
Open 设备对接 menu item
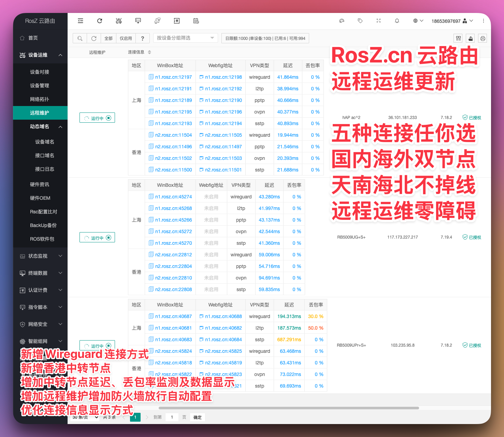tap(40, 72)
